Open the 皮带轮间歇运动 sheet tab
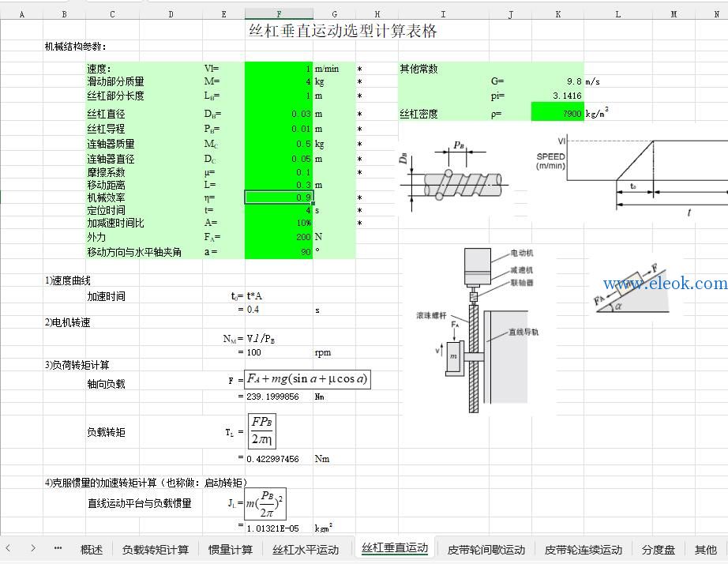Image resolution: width=728 pixels, height=564 pixels. (x=486, y=550)
